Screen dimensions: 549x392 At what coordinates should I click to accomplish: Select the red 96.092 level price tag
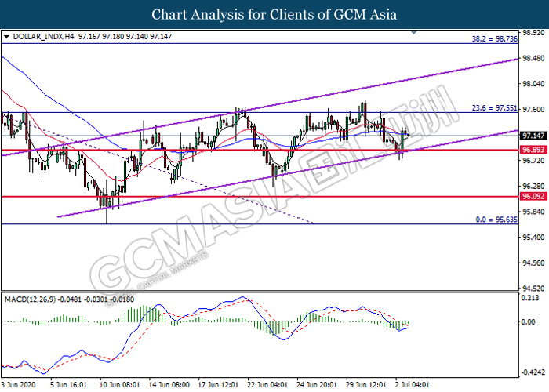click(x=533, y=197)
